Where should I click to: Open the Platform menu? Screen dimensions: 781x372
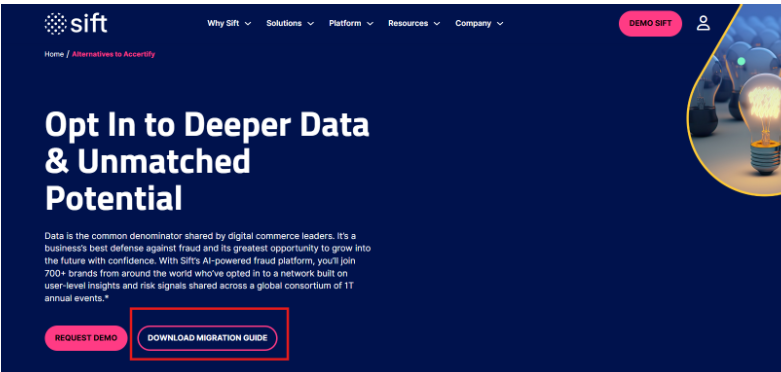coord(351,23)
